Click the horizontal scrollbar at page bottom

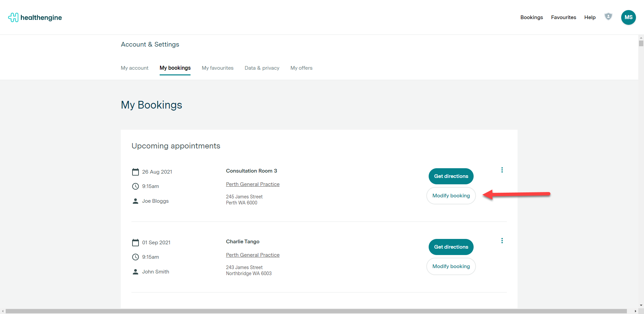(x=316, y=311)
